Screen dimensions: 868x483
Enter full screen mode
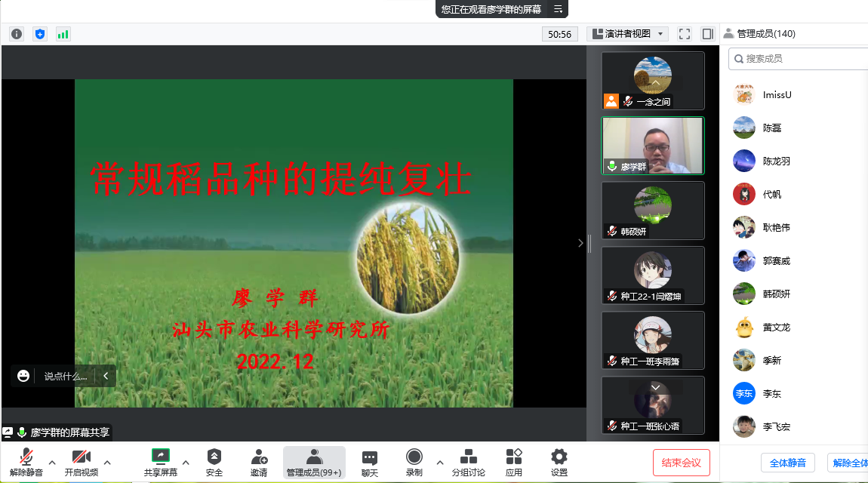(x=685, y=34)
